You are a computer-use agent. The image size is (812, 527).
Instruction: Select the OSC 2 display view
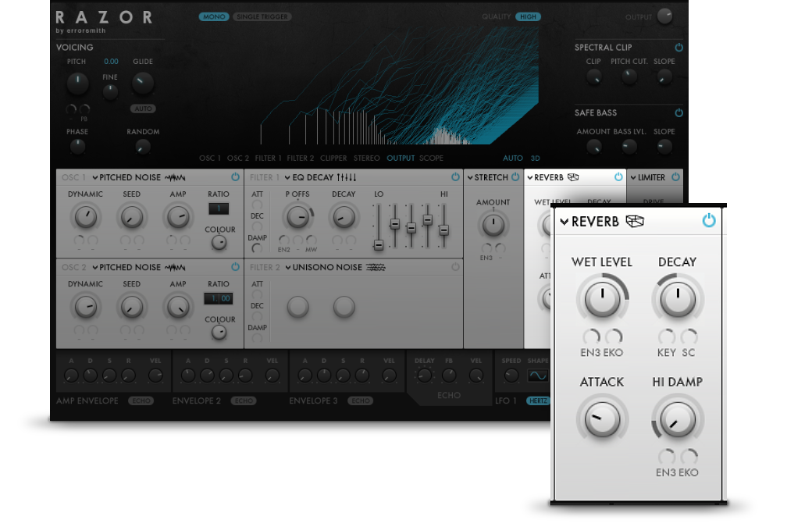pos(237,158)
